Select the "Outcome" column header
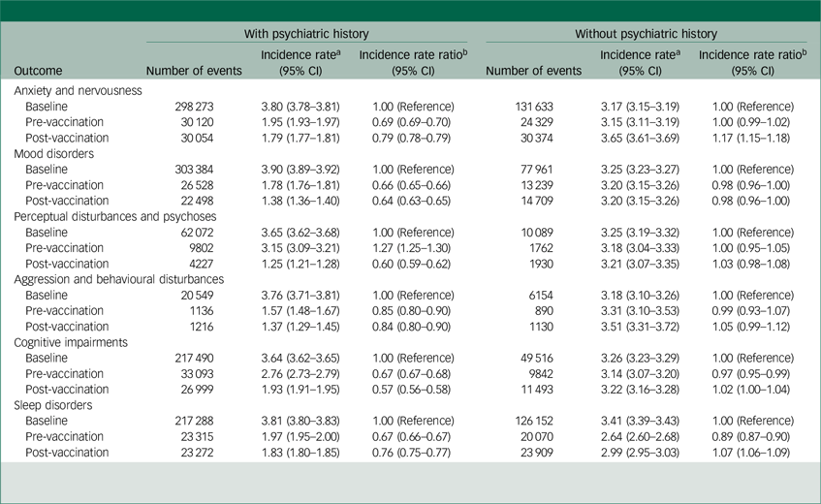Viewport: 821px width, 504px height. click(x=40, y=71)
